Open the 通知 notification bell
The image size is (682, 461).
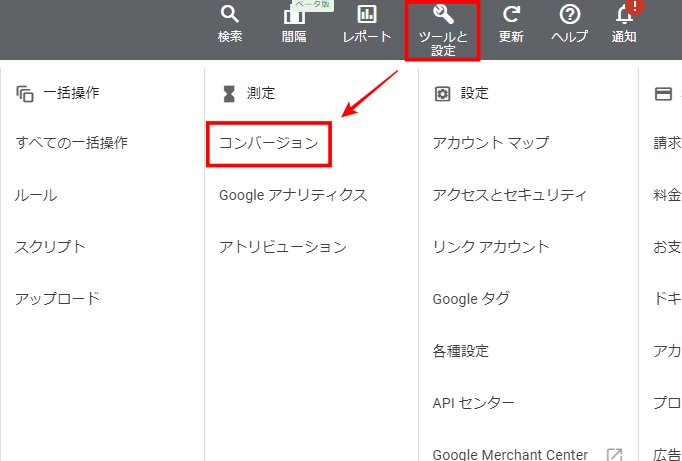(x=624, y=15)
